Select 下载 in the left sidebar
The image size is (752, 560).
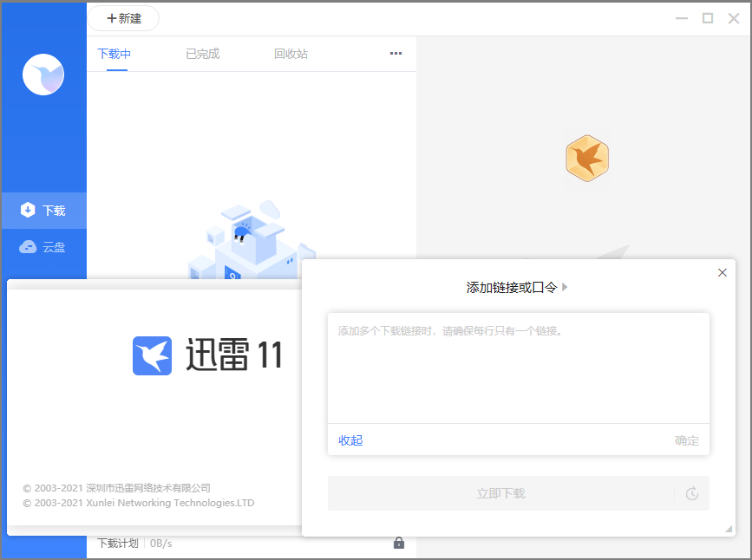coord(43,211)
